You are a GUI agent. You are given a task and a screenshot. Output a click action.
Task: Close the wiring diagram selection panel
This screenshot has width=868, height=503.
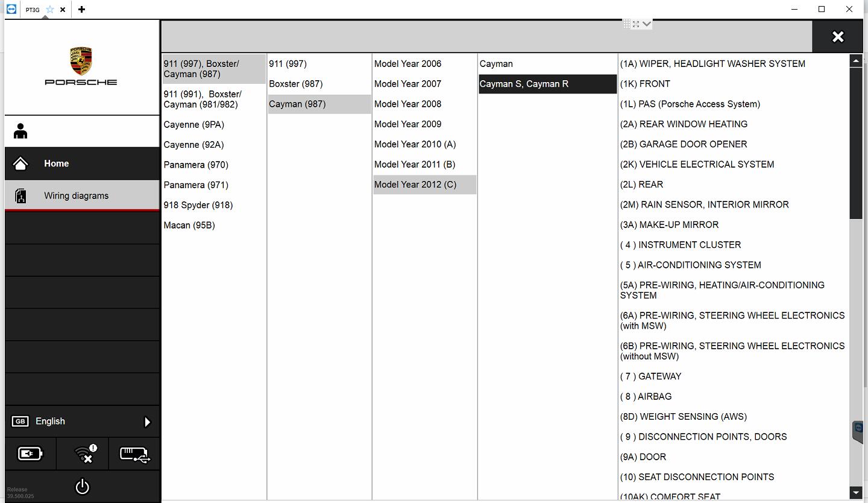tap(838, 37)
